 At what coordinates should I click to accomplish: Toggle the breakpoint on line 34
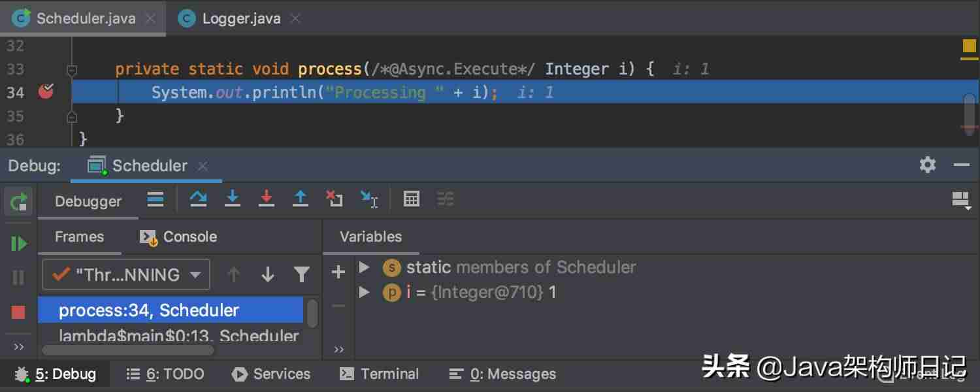pos(46,92)
